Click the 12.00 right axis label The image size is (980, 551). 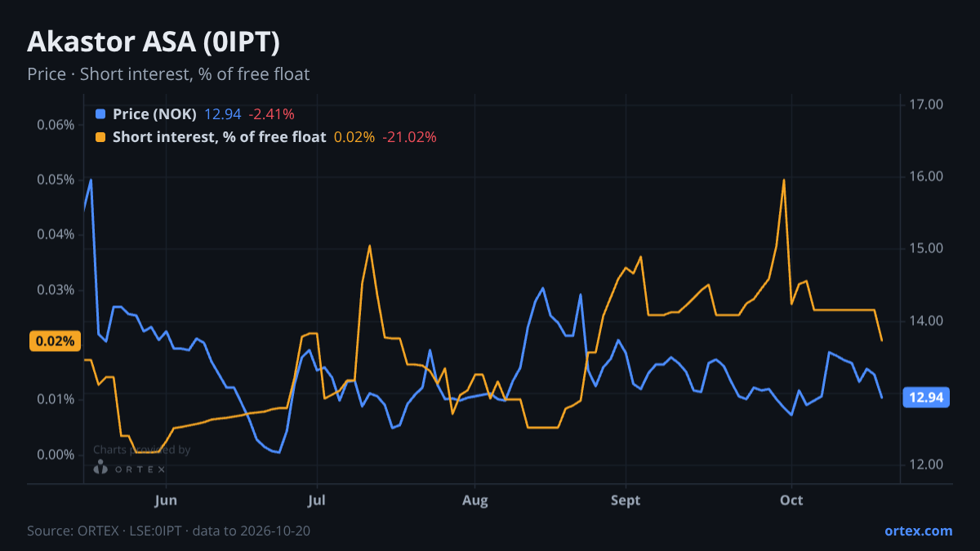925,464
